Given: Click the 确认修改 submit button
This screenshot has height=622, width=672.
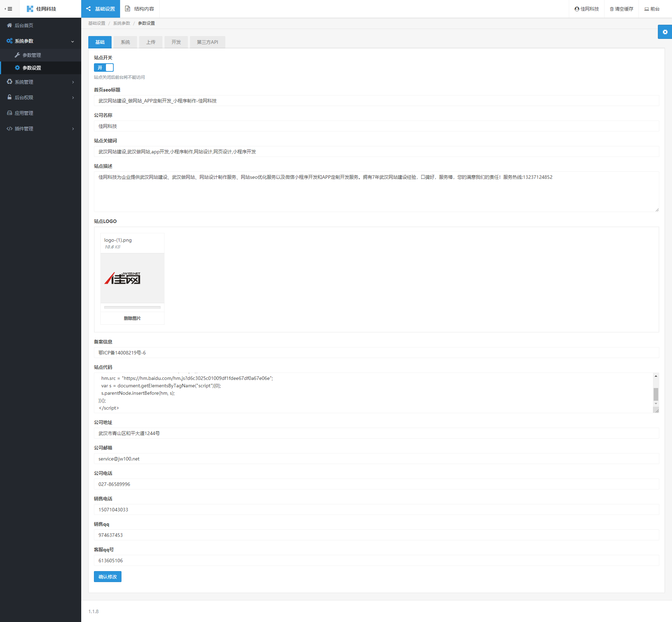Looking at the screenshot, I should [x=108, y=576].
